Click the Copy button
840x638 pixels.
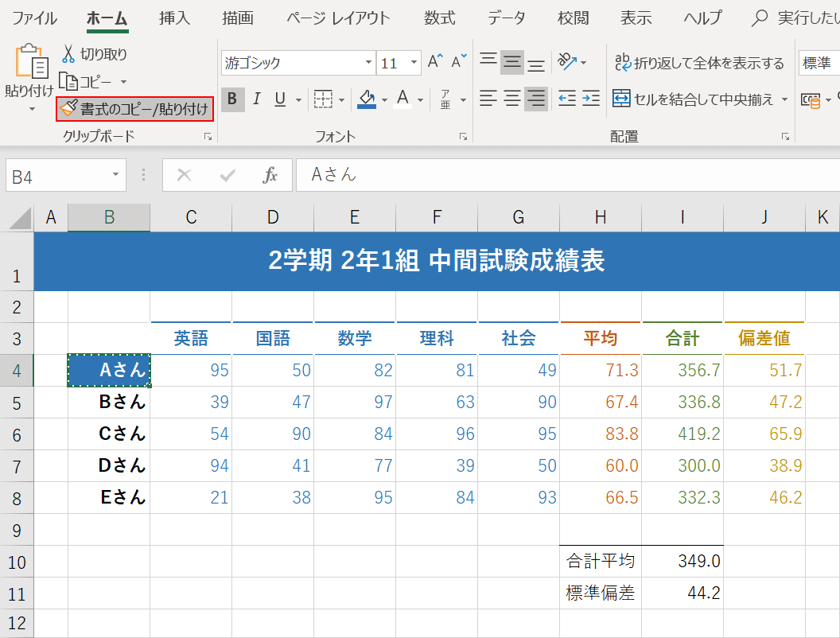(85, 82)
